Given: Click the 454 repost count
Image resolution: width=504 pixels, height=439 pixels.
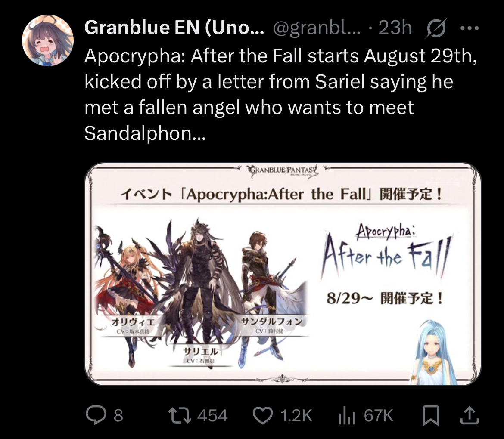Looking at the screenshot, I should [212, 416].
